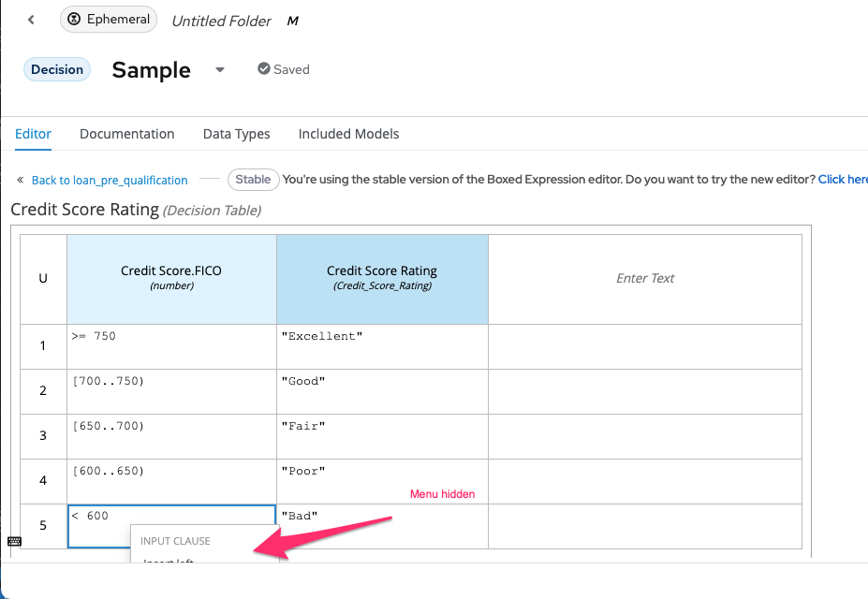Click the double-chevron back icon
This screenshot has height=599, width=868.
pyautogui.click(x=20, y=180)
